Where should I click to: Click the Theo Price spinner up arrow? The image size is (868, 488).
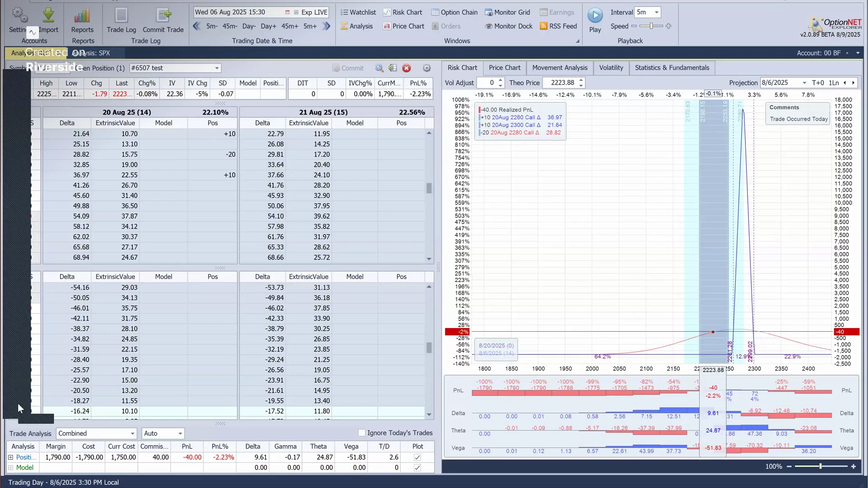coord(581,80)
